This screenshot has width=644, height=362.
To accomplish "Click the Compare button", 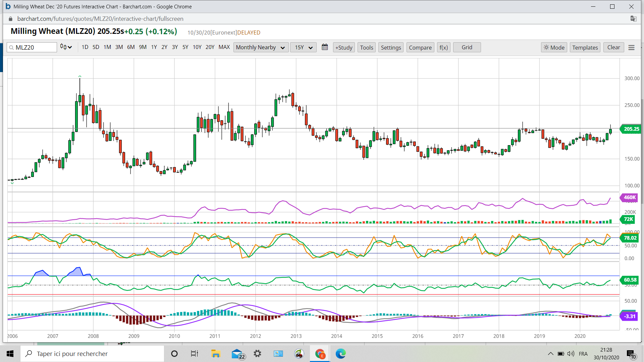I will 420,48.
